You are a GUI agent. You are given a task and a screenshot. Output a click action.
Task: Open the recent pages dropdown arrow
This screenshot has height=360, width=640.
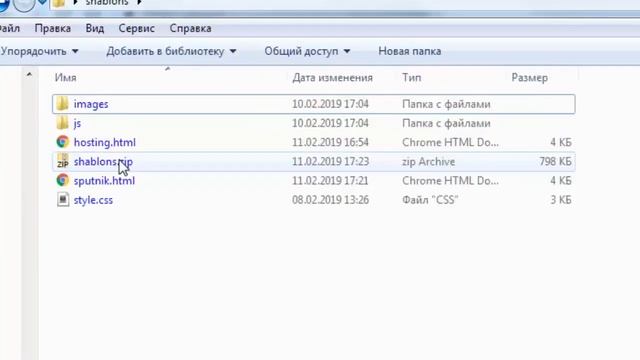coord(42,2)
